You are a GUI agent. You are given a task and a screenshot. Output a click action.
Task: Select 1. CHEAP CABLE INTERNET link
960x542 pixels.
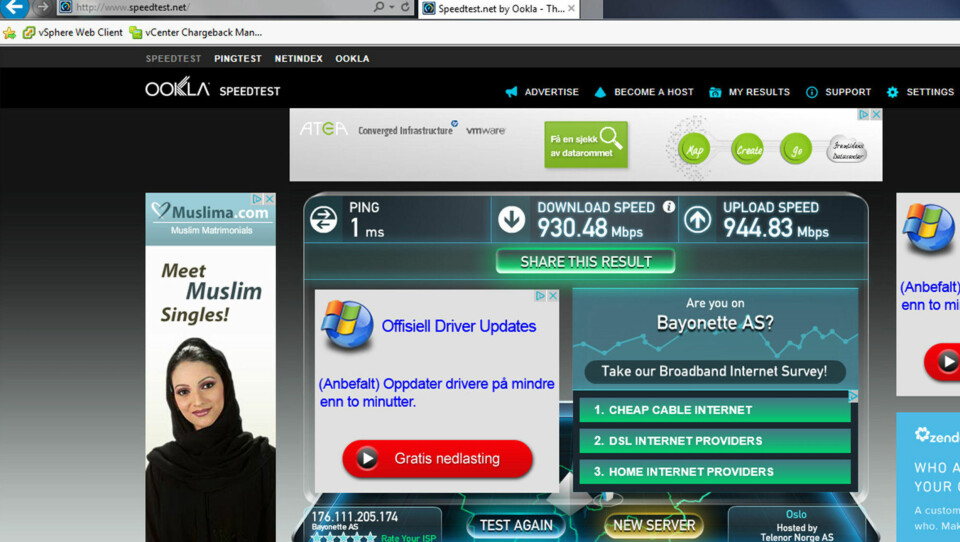(714, 410)
